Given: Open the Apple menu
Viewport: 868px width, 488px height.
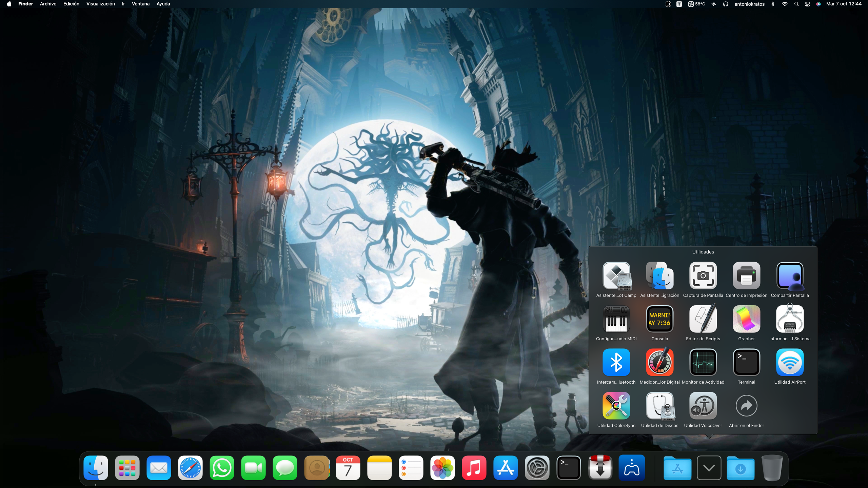Looking at the screenshot, I should tap(9, 4).
